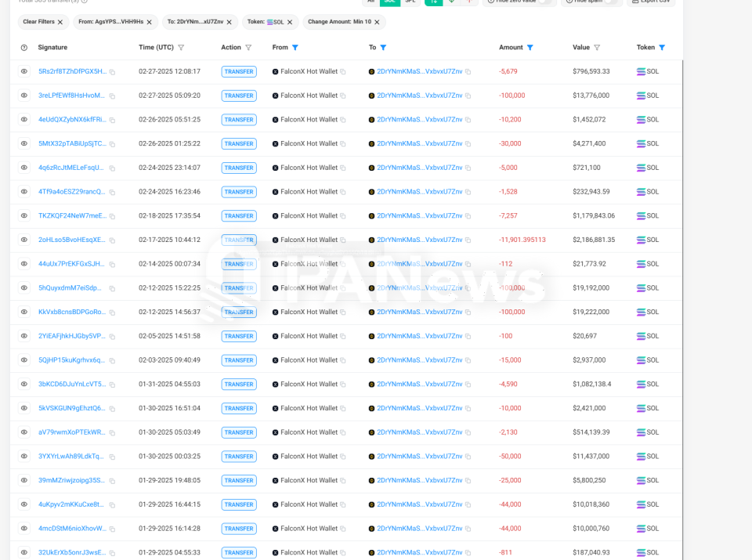
Task: Toggle eye icon for 4q6zRcJtMELeFsqU row
Action: click(24, 168)
